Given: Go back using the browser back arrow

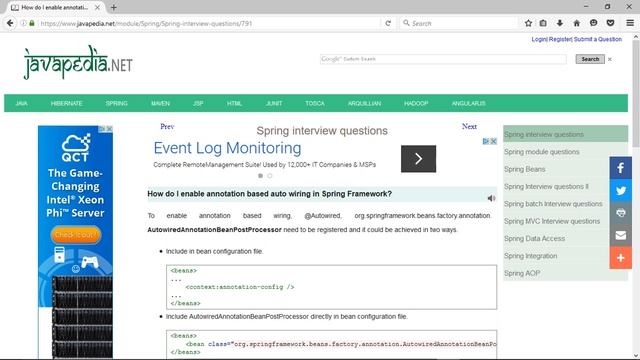Looking at the screenshot, I should point(10,23).
